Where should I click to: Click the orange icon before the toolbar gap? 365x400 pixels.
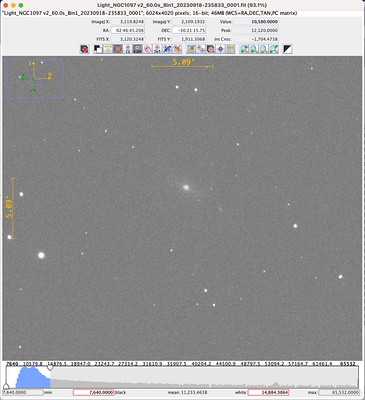[x=177, y=49]
